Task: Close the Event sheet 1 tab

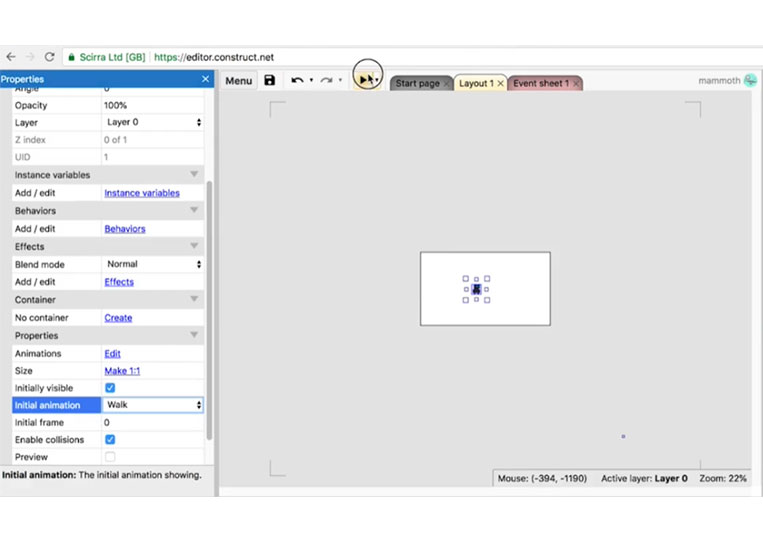Action: point(576,84)
